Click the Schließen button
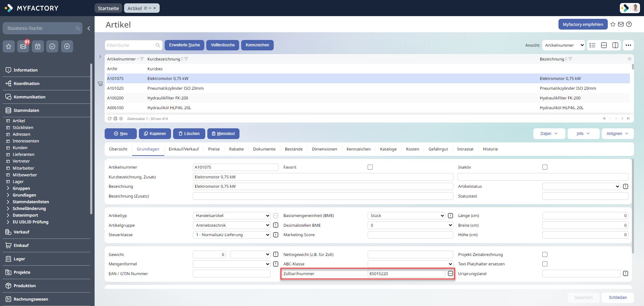 click(x=618, y=298)
